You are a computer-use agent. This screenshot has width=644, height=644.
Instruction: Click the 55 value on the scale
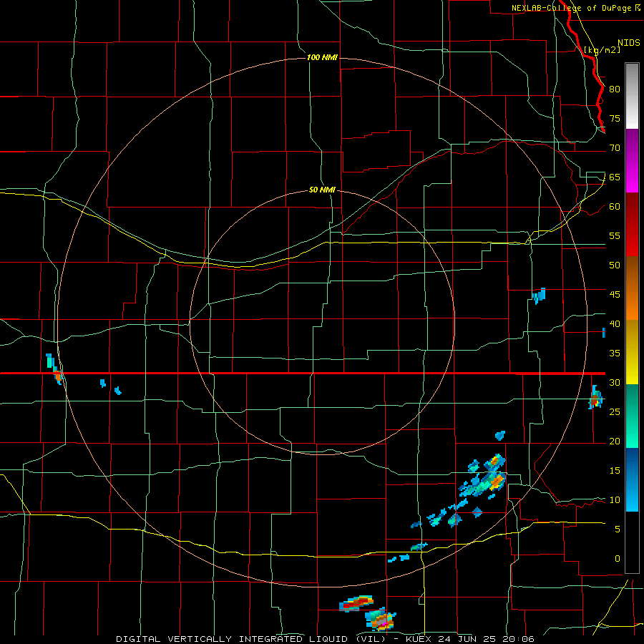click(615, 235)
